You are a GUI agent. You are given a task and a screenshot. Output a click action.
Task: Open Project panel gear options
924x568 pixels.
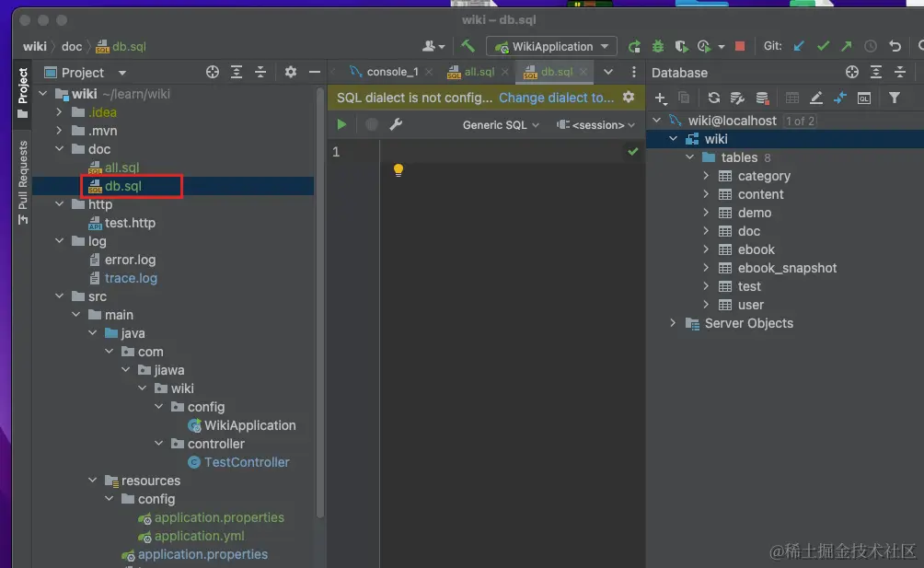(x=291, y=72)
